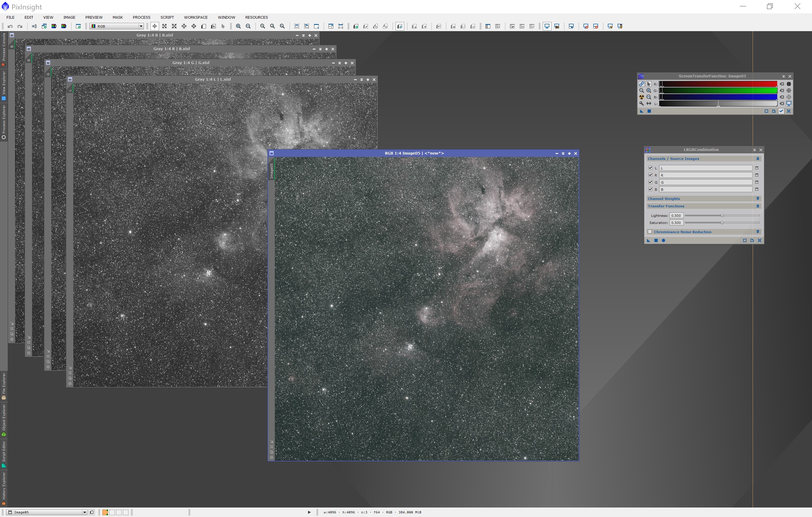Viewport: 812px width, 517px height.
Task: Reset the STF lightness L channel
Action: pos(782,104)
